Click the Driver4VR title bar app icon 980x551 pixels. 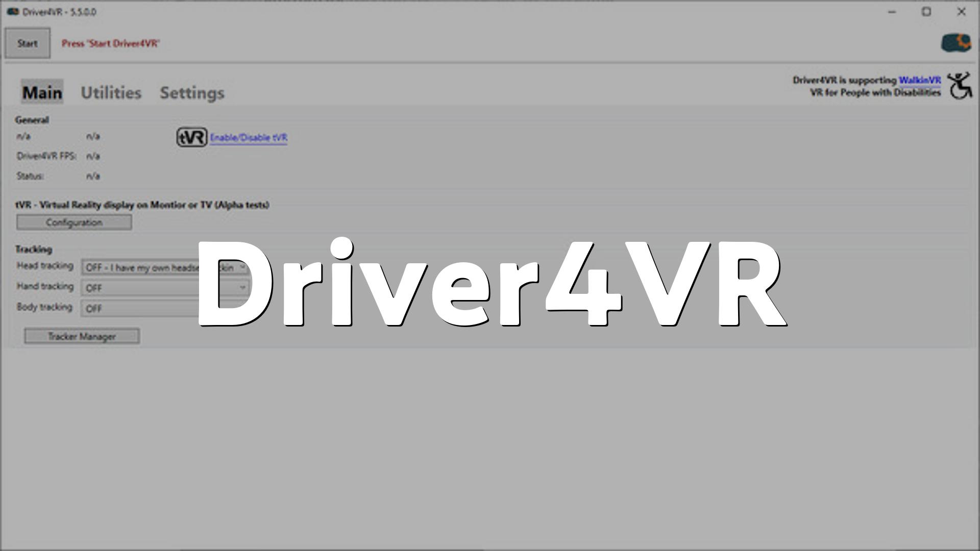coord(13,12)
